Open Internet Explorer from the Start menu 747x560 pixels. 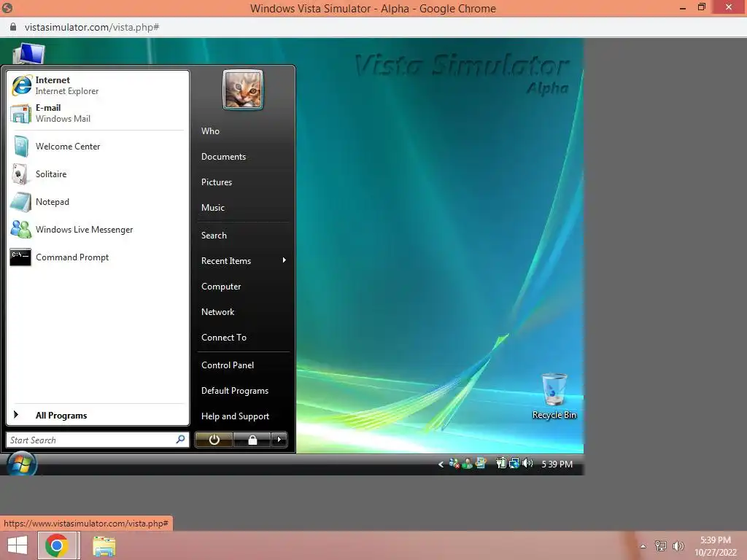[x=98, y=85]
